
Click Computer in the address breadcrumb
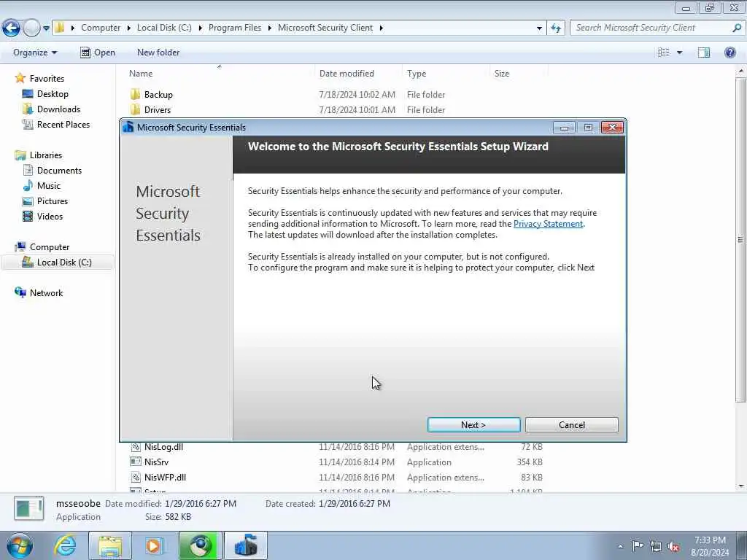click(101, 28)
